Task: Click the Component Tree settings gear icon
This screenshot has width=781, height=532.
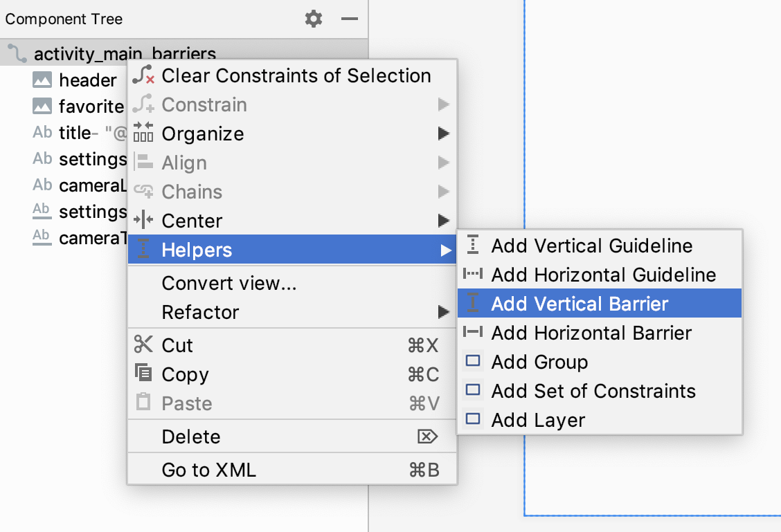Action: click(x=314, y=19)
